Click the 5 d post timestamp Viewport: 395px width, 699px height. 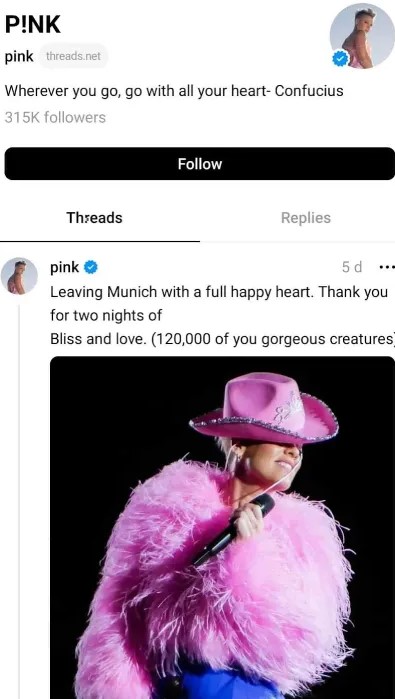point(352,267)
